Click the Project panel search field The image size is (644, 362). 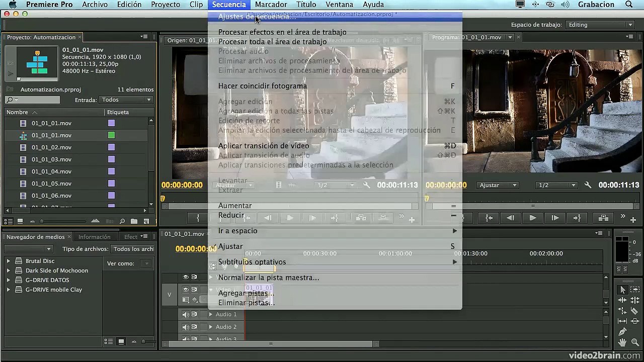[32, 100]
